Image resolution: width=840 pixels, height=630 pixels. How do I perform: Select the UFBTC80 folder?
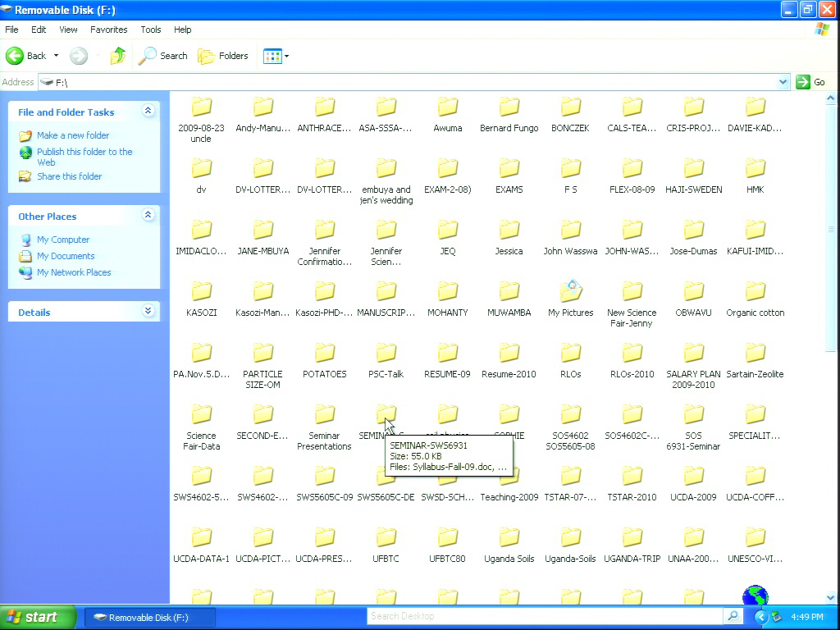pos(447,546)
